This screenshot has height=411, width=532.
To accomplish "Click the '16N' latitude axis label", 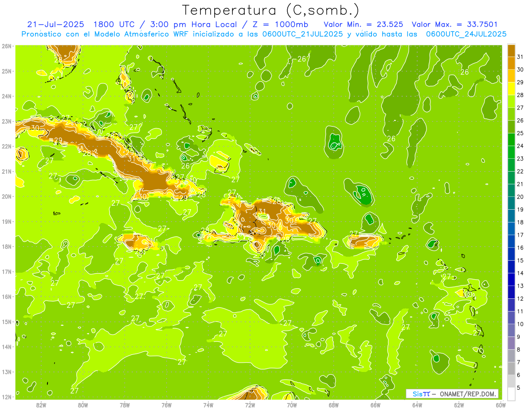I will 7,297.
